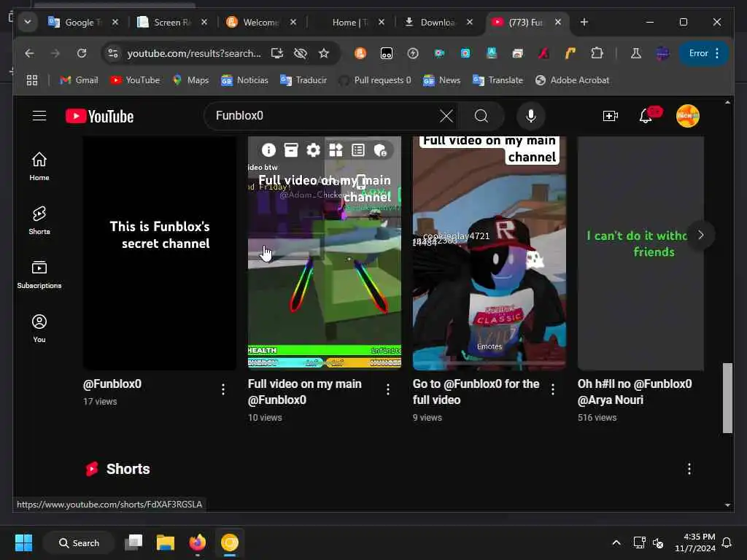Open the Adobe Acrobat bookmark
The height and width of the screenshot is (560, 747).
[572, 80]
